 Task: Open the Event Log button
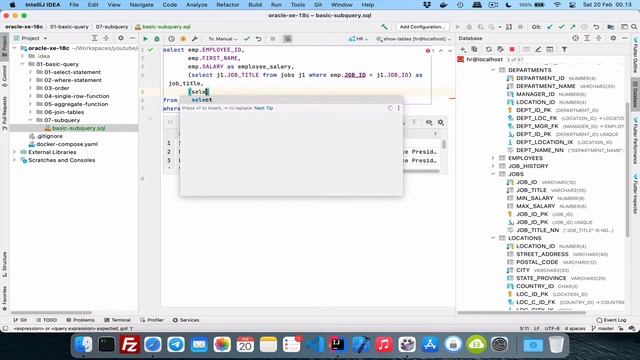[611, 320]
